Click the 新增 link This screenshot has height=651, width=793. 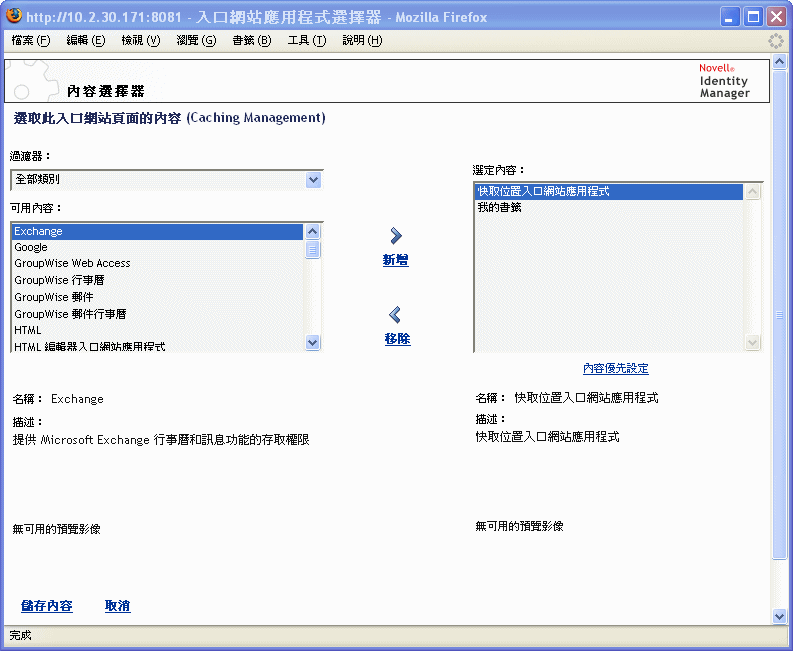coord(395,260)
